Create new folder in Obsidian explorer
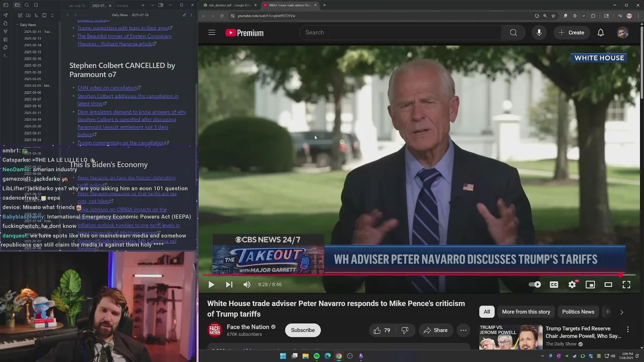The width and height of the screenshot is (644, 362). click(28, 15)
